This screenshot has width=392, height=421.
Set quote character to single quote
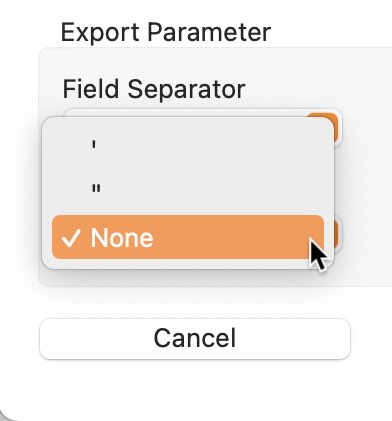[x=188, y=146]
